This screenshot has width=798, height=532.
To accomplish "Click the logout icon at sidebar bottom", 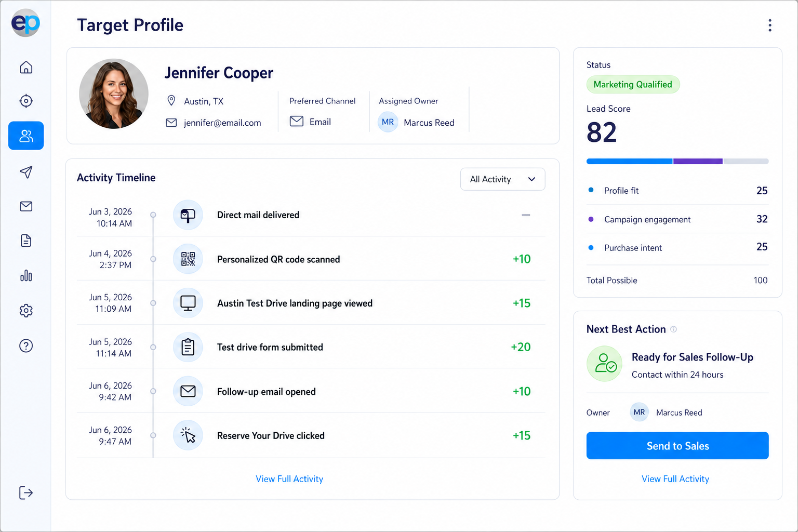I will [x=26, y=493].
